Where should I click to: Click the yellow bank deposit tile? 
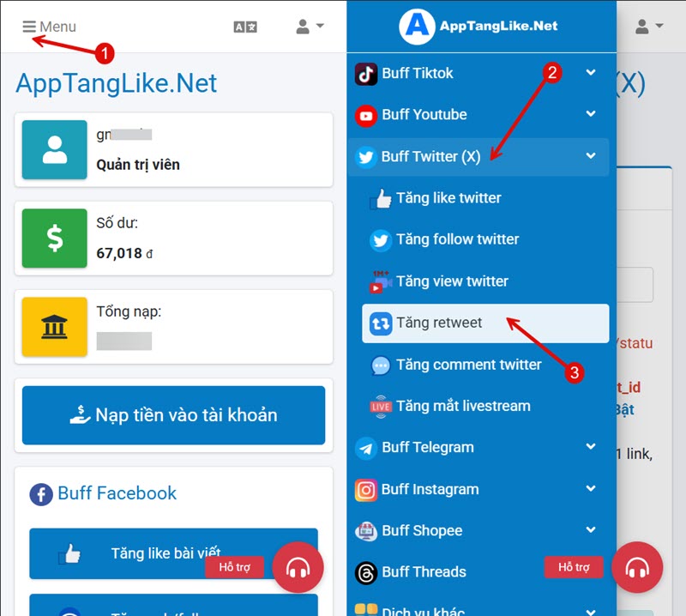pyautogui.click(x=55, y=327)
